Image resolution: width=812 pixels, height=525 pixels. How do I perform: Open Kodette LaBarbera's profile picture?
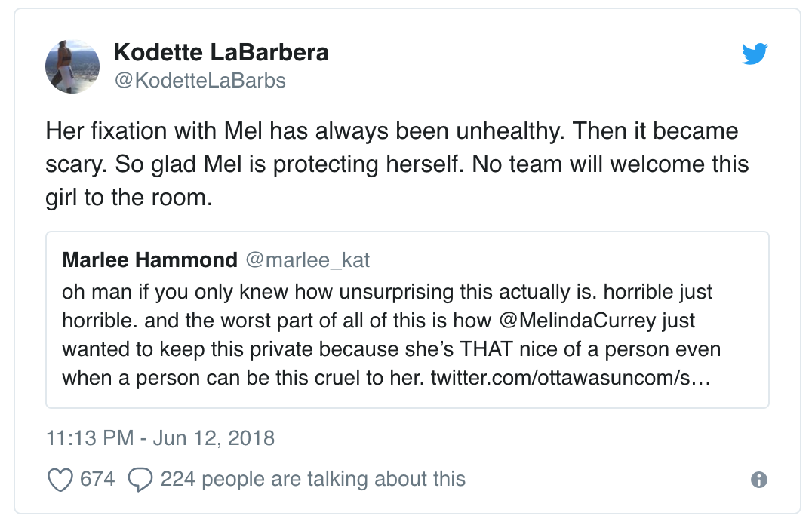pos(72,67)
